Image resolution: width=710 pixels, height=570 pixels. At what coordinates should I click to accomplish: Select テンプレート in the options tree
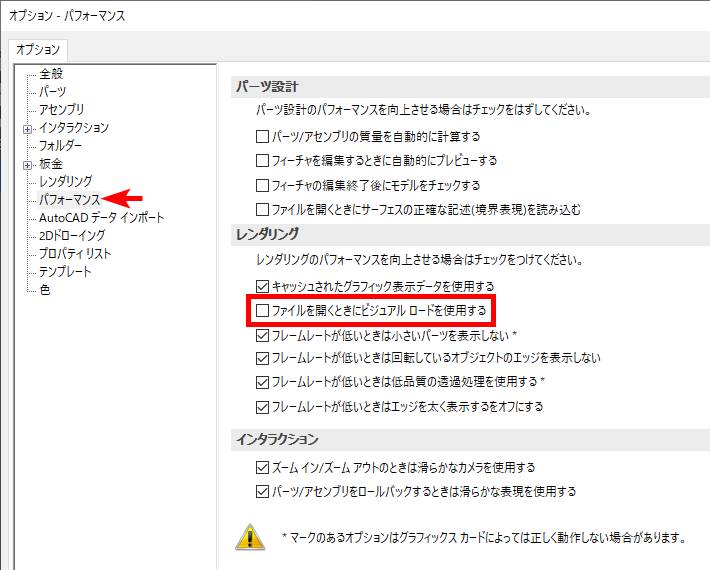pos(65,272)
